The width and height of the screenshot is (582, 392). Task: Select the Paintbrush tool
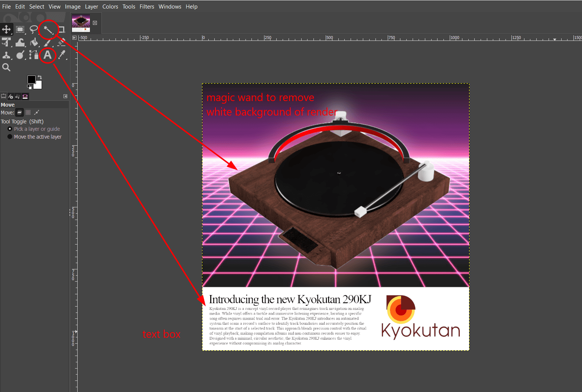(x=47, y=43)
